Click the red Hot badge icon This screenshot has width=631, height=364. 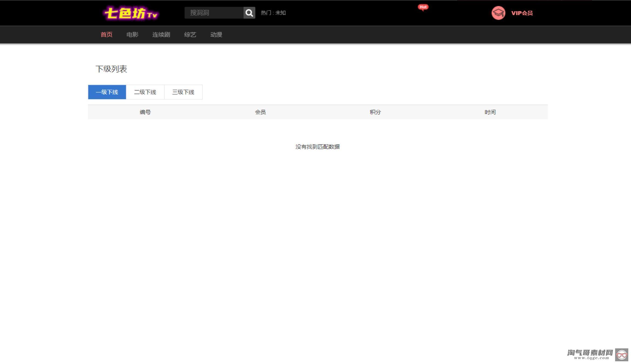click(423, 8)
